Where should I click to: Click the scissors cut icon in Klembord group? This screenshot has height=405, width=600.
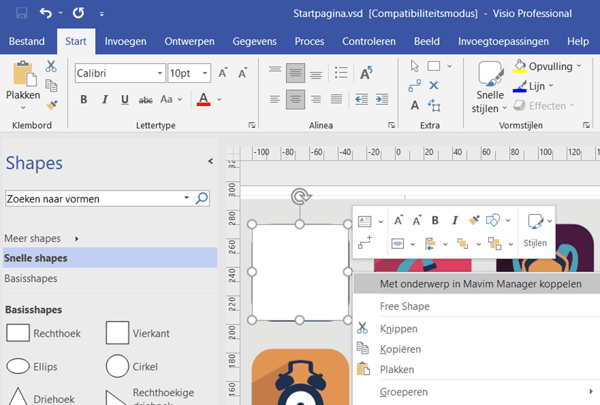51,66
